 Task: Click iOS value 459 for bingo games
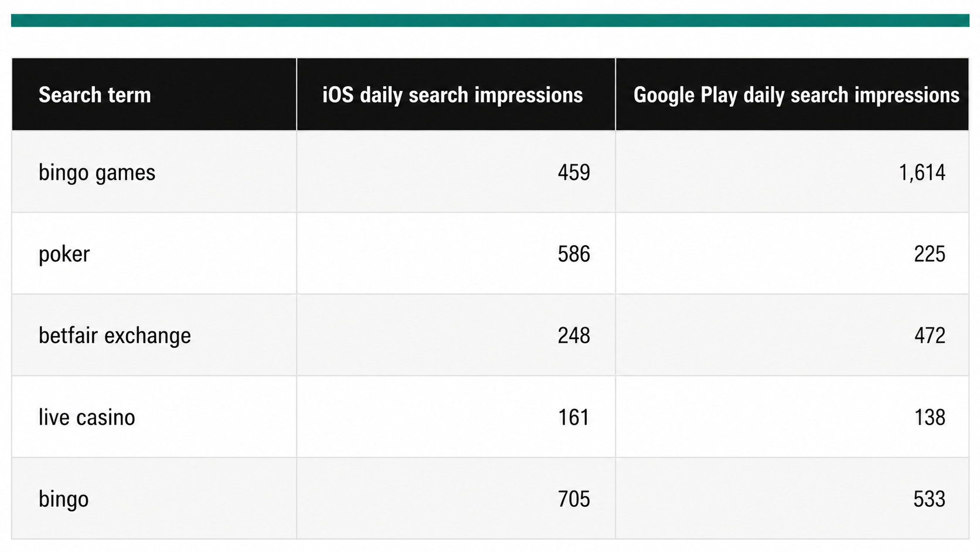click(x=574, y=172)
